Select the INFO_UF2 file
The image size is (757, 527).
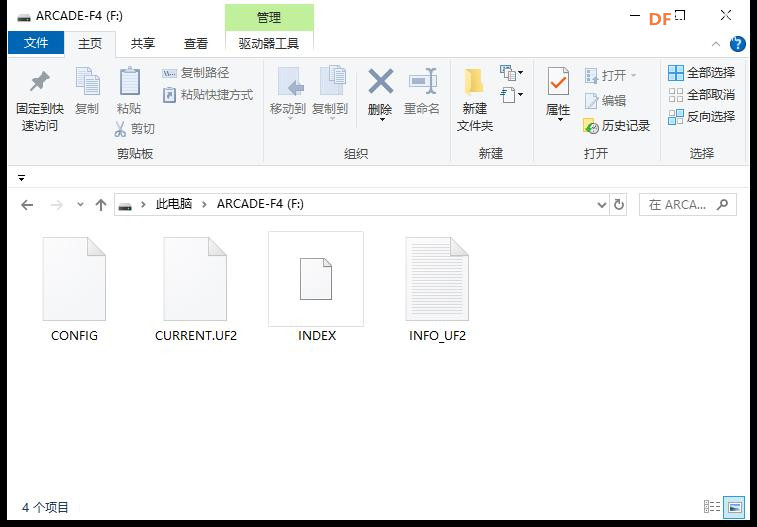(x=437, y=290)
